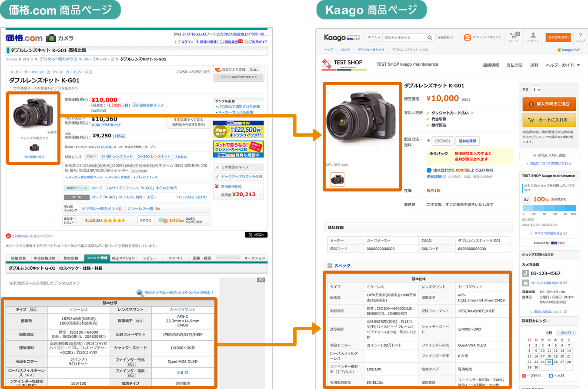Click the Kaagoとは? beginner mark icon

[560, 50]
